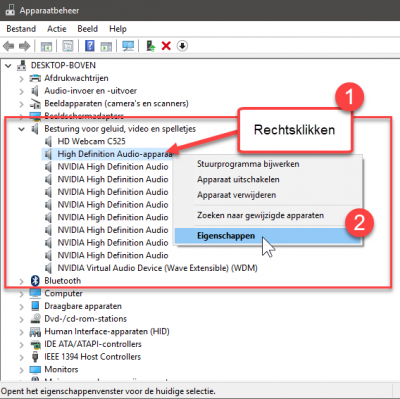Choose Apparaat uitschakelen from context menu
The width and height of the screenshot is (400, 399).
point(238,179)
